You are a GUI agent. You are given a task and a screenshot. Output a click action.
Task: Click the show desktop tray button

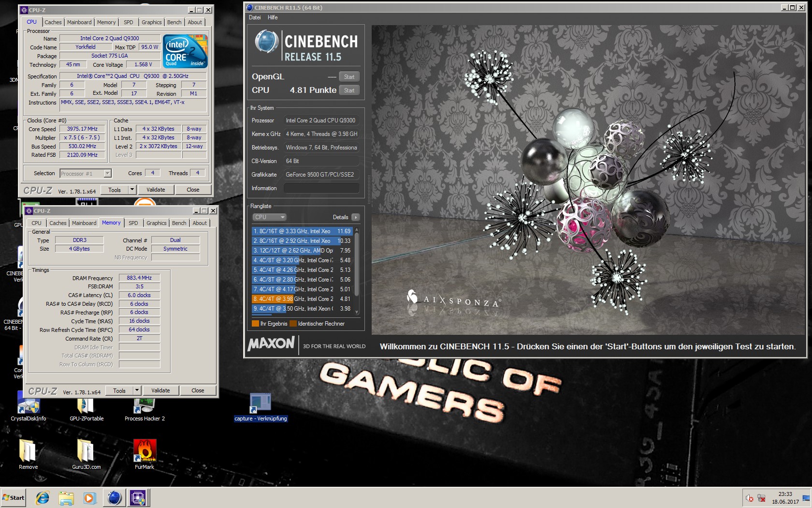point(806,498)
